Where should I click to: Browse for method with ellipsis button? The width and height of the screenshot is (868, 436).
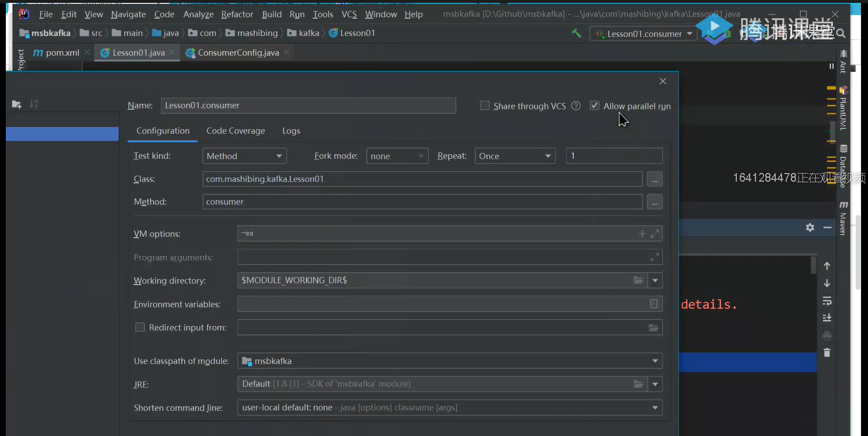tap(654, 201)
